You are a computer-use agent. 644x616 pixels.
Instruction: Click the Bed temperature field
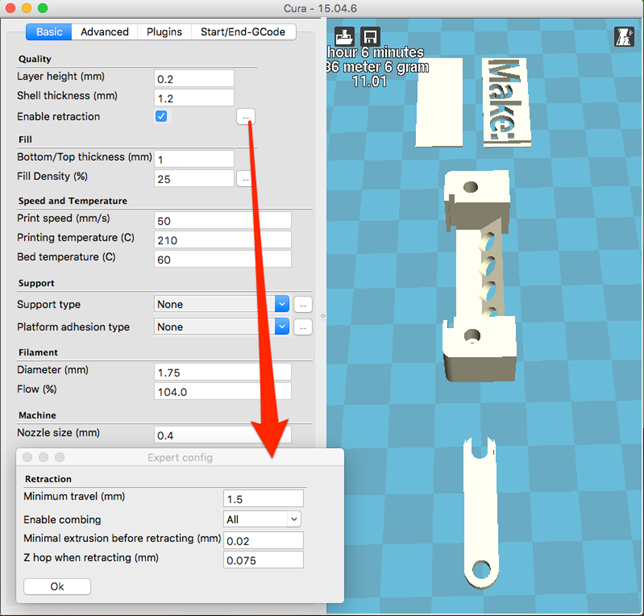223,260
